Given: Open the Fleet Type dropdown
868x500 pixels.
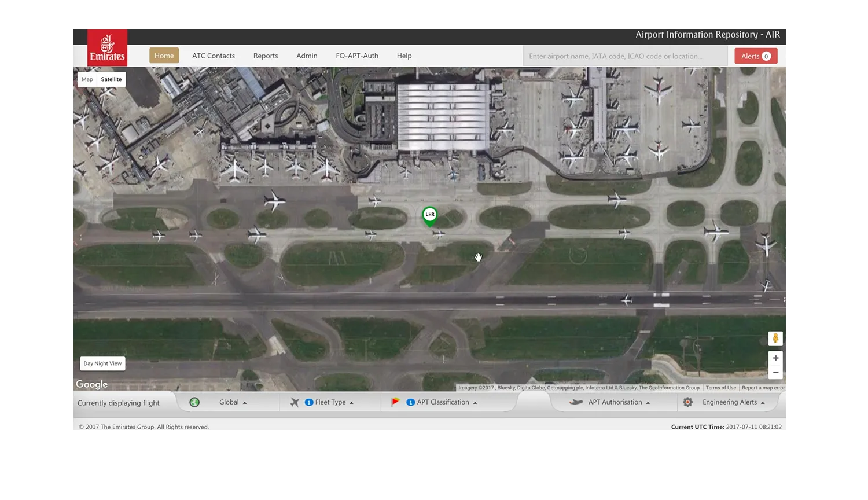Looking at the screenshot, I should (x=334, y=402).
